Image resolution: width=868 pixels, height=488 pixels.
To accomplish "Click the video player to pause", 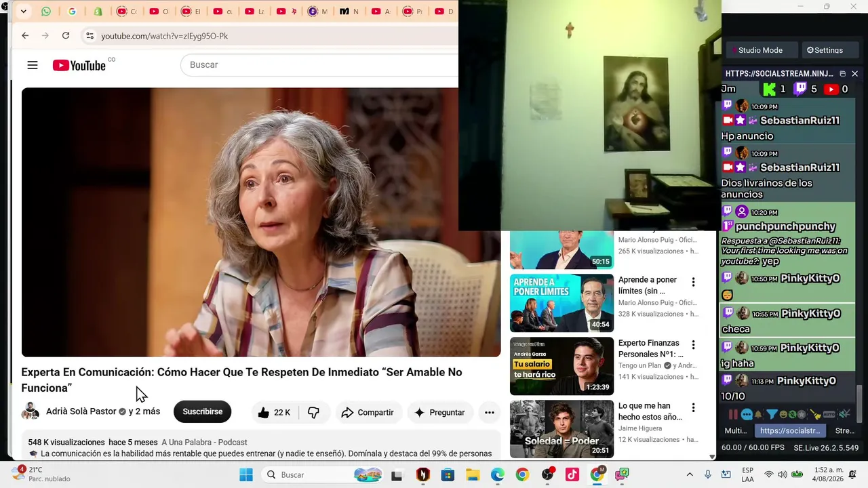I will click(261, 222).
